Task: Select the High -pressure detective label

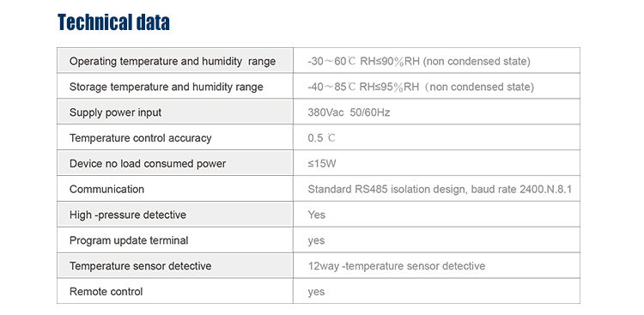Action: 128,215
